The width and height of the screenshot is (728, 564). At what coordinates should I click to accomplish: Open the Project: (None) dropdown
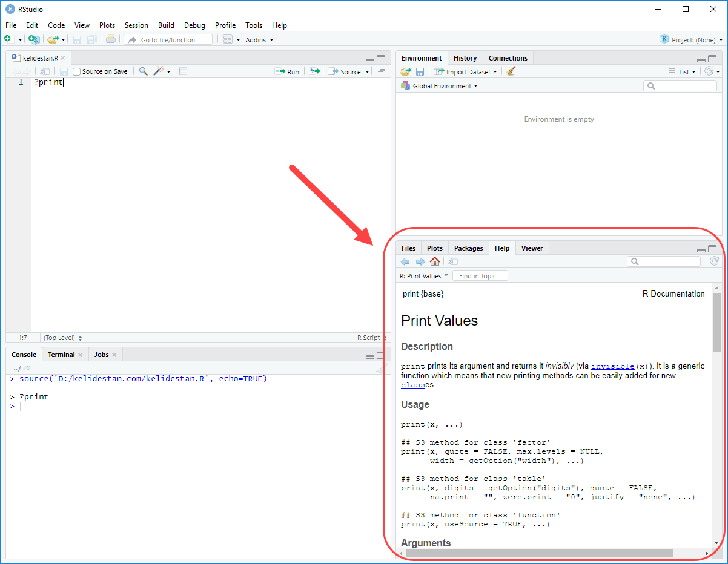click(691, 39)
